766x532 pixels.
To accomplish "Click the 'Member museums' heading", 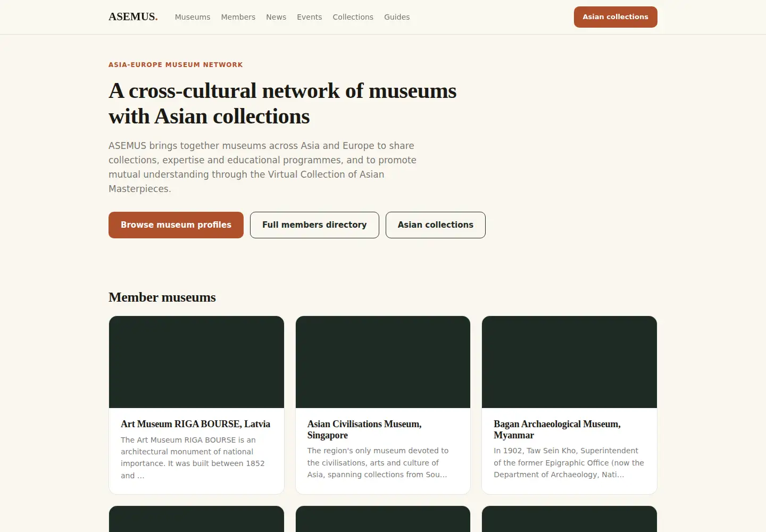I will [x=162, y=297].
